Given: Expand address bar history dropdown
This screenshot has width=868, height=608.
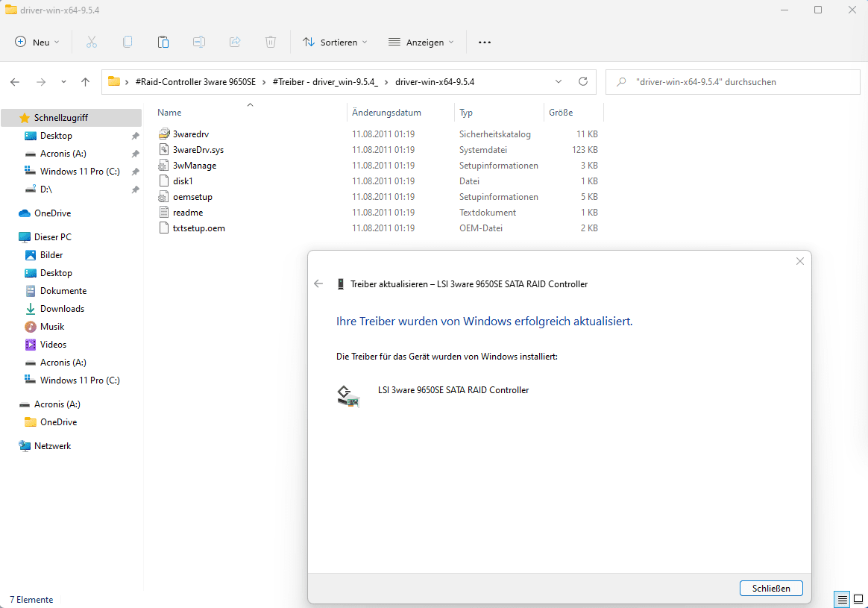Looking at the screenshot, I should coord(558,81).
